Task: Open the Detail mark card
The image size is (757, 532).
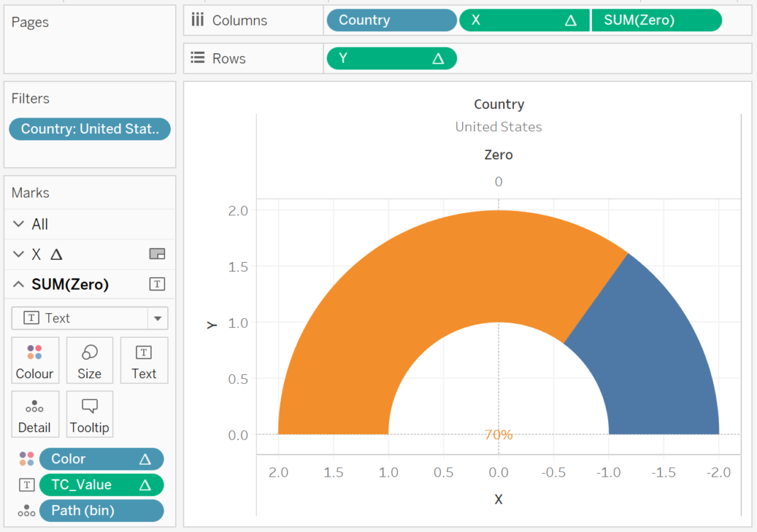Action: [35, 414]
